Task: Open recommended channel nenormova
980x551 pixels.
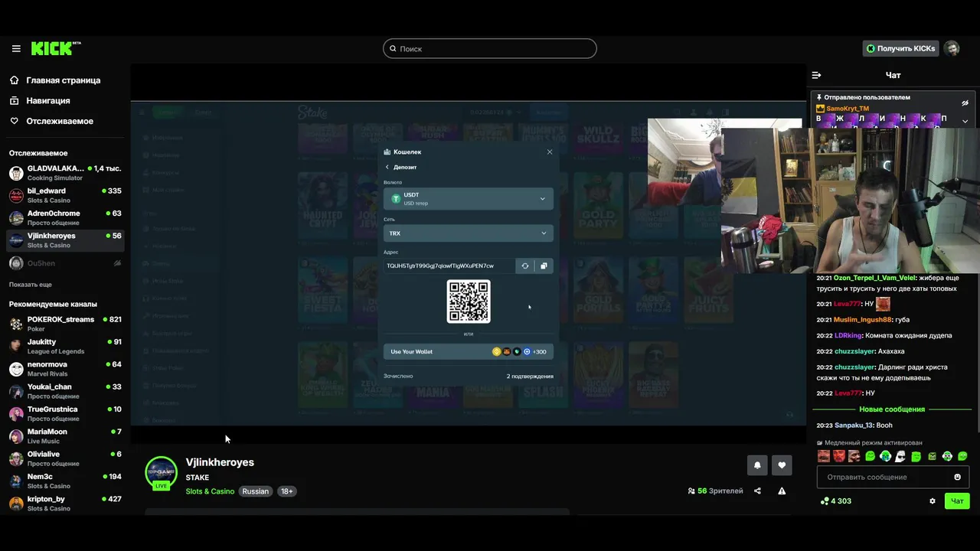Action: (65, 369)
